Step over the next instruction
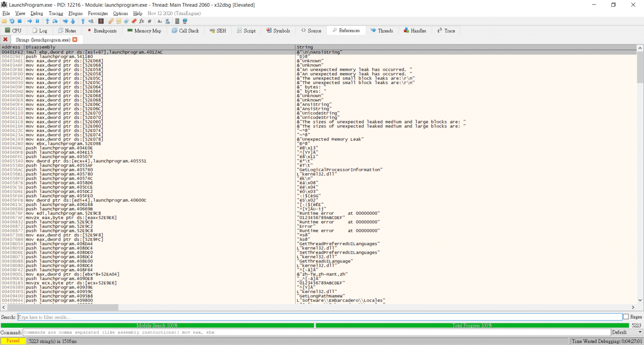The width and height of the screenshot is (644, 345). click(x=55, y=21)
